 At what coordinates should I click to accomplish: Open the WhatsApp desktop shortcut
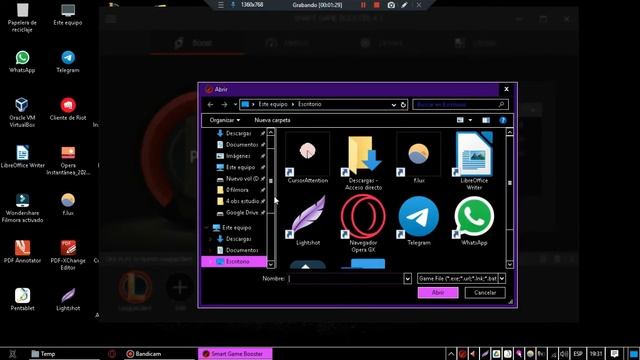[x=22, y=62]
